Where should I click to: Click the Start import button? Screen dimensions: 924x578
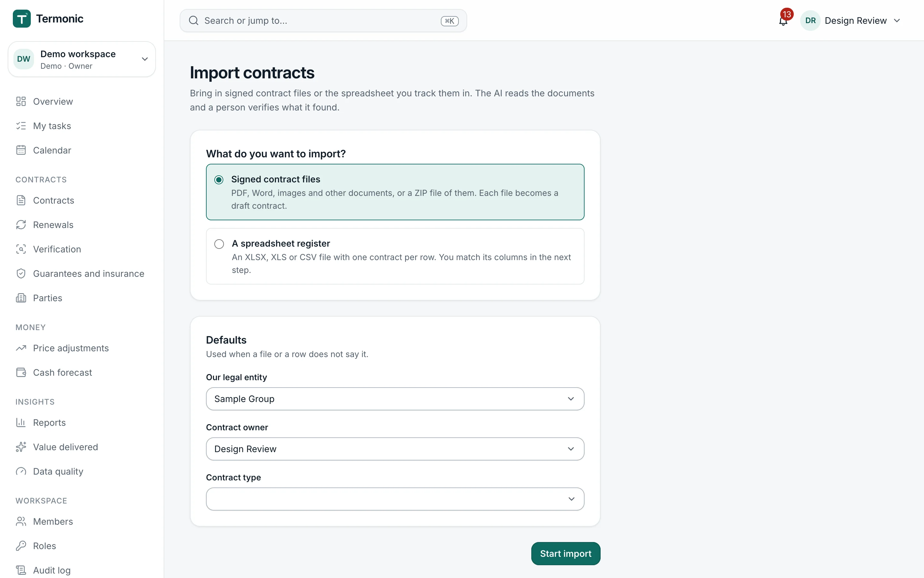pos(566,554)
